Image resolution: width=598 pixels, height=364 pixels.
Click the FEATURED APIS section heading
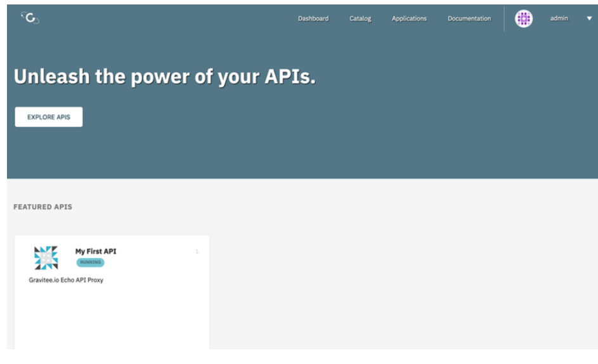(42, 207)
